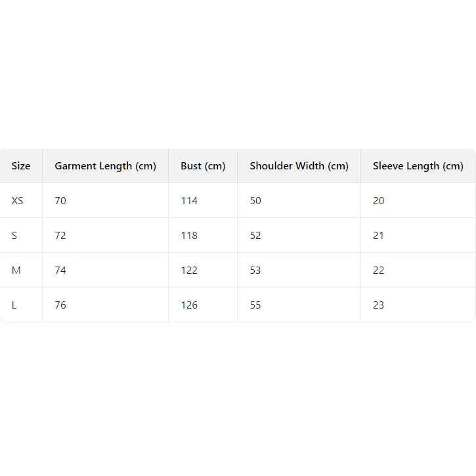Image resolution: width=476 pixels, height=476 pixels.
Task: Select the L size row label
Action: pyautogui.click(x=14, y=305)
